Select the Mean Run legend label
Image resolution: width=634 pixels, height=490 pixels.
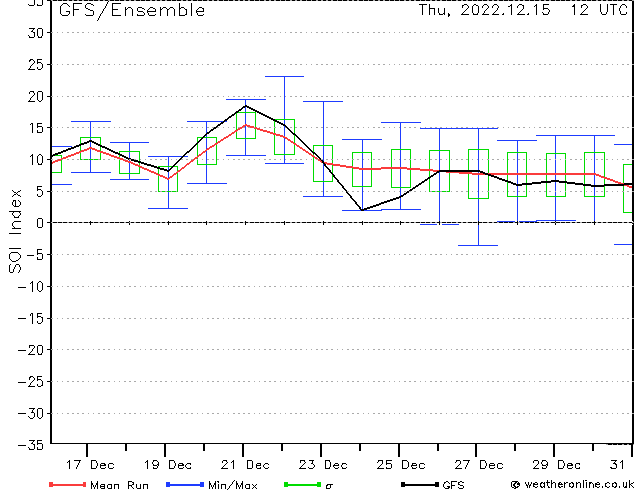[119, 485]
